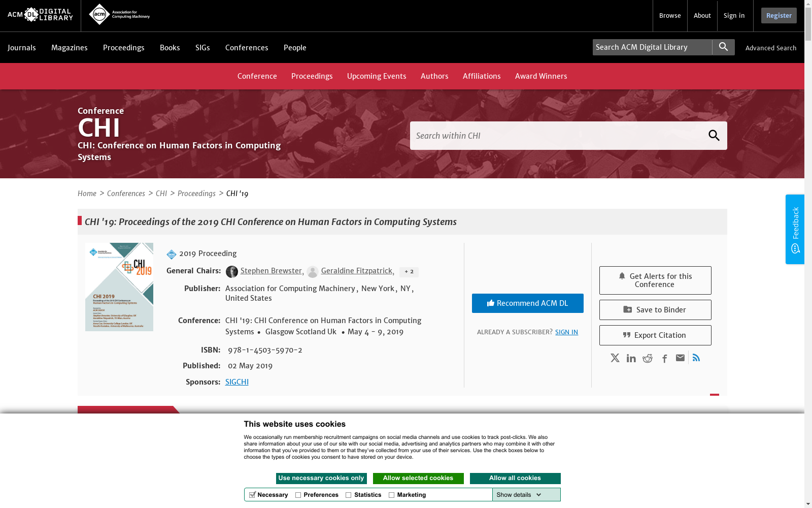The height and width of the screenshot is (508, 812).
Task: Open the Books menu
Action: [170, 48]
